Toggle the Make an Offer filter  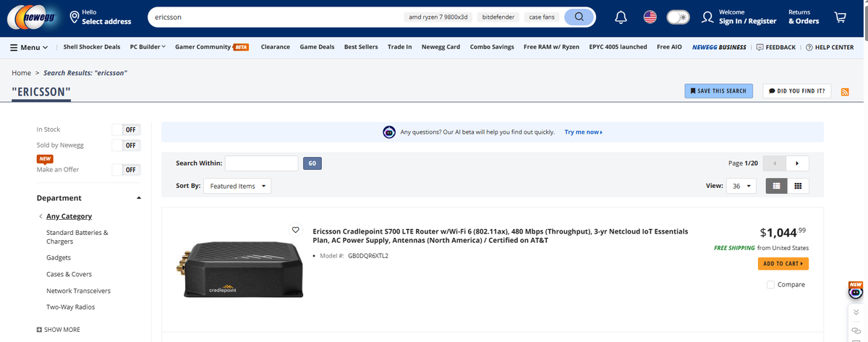tap(126, 170)
